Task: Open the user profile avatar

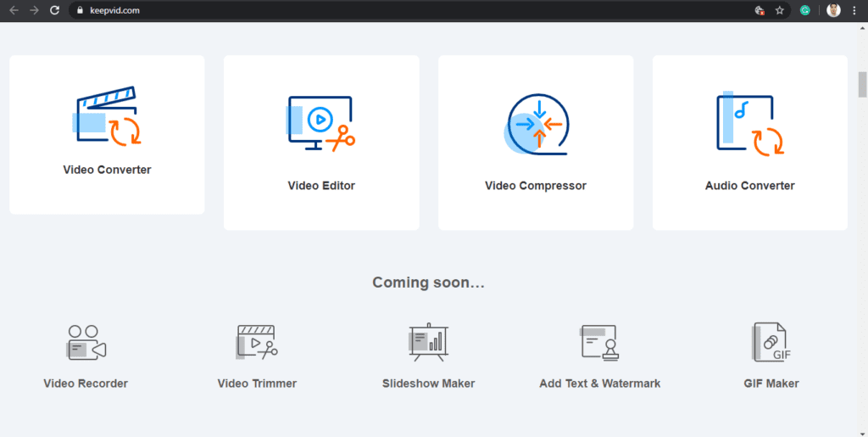Action: click(833, 10)
